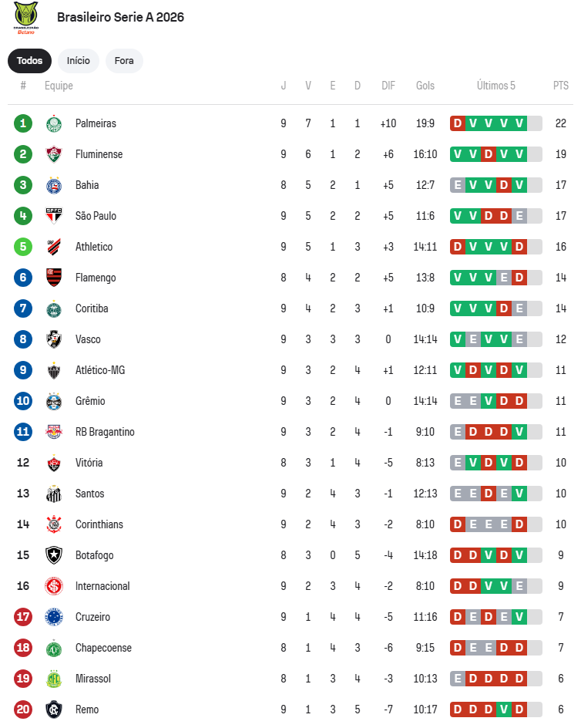Switch to the Fora tab

(x=124, y=61)
